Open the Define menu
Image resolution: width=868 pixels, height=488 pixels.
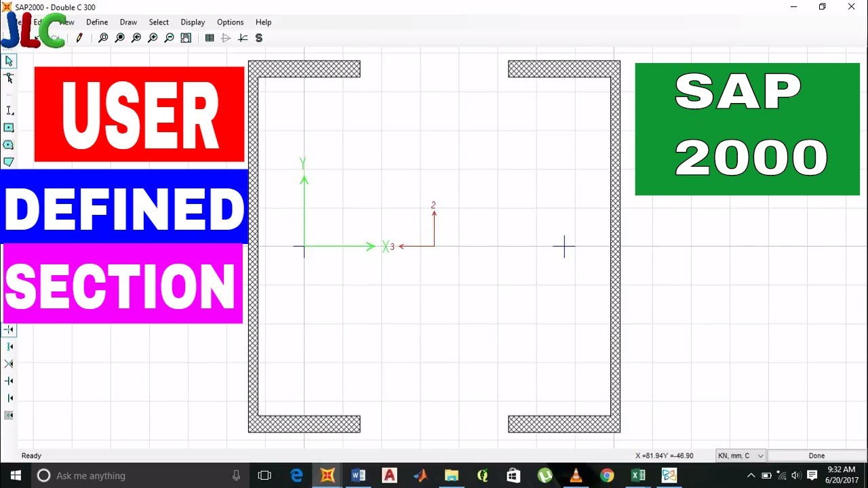tap(97, 22)
